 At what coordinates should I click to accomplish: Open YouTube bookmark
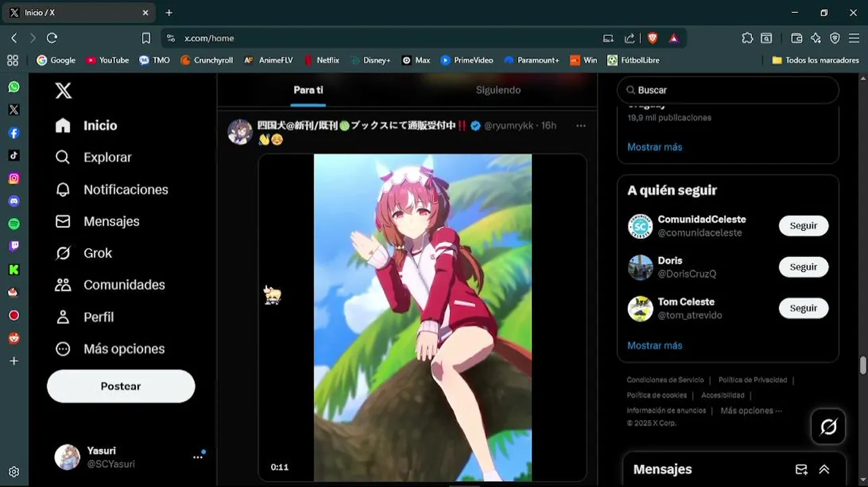(x=107, y=60)
